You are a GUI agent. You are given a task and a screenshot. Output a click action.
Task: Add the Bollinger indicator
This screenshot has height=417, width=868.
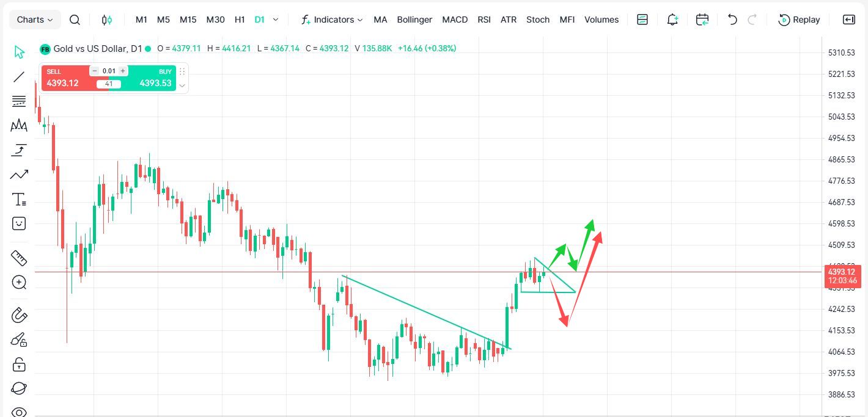click(414, 20)
